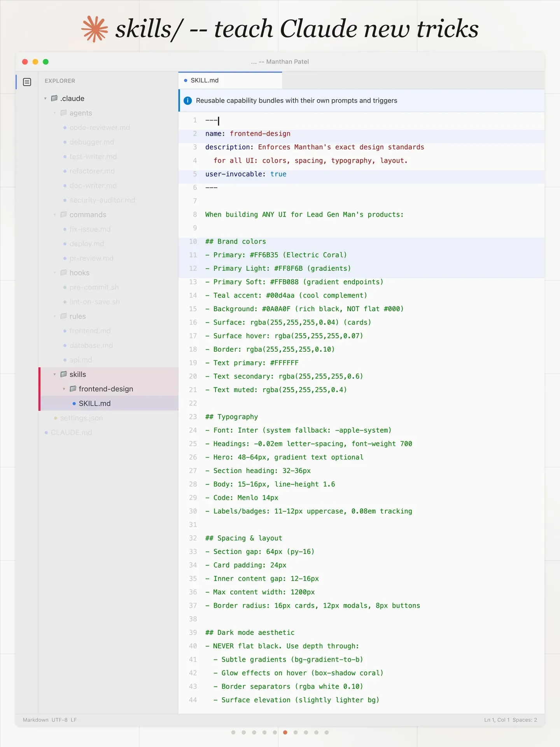
Task: Select api.md in the rules folder
Action: tap(81, 360)
